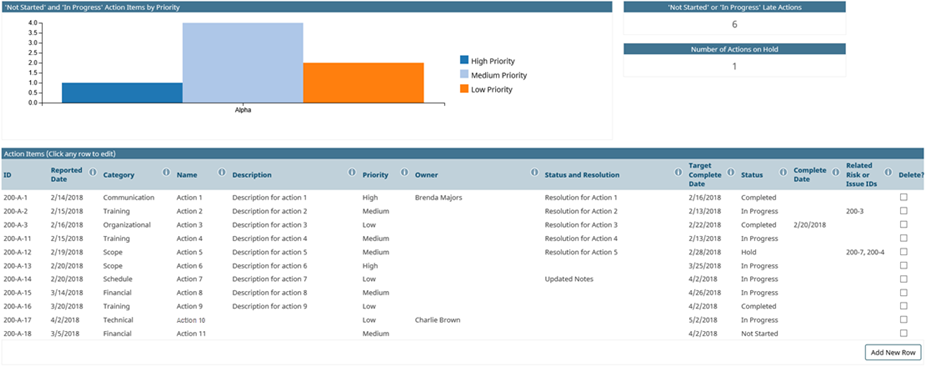Click the Medium Priority legend swatch

[464, 75]
